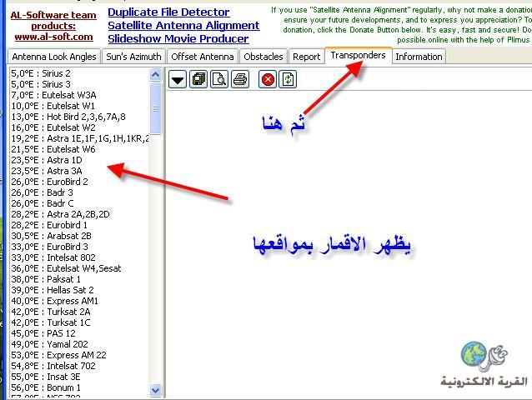Select 26,0°E : Badr 3

[42, 192]
